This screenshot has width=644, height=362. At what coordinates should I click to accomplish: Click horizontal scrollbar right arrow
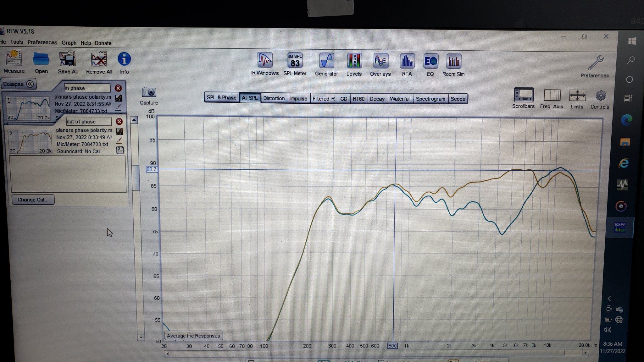coord(585,353)
